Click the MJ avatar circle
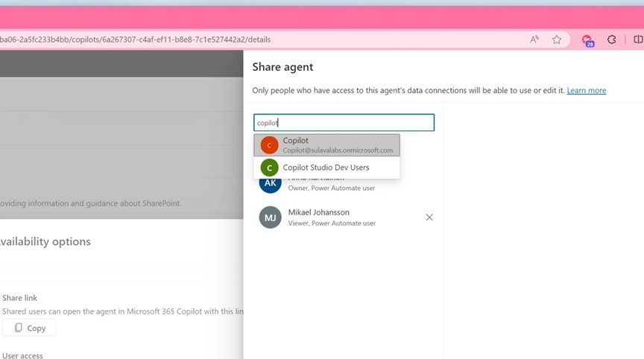 click(270, 217)
